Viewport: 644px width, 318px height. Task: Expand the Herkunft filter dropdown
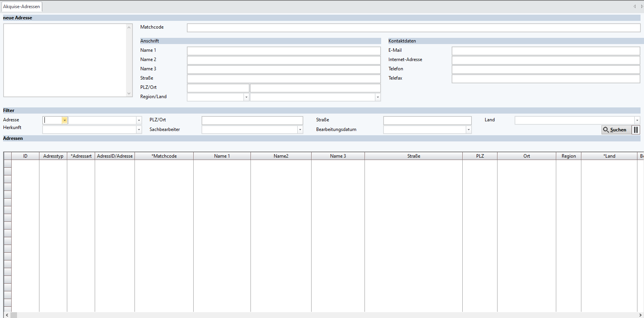click(x=139, y=130)
